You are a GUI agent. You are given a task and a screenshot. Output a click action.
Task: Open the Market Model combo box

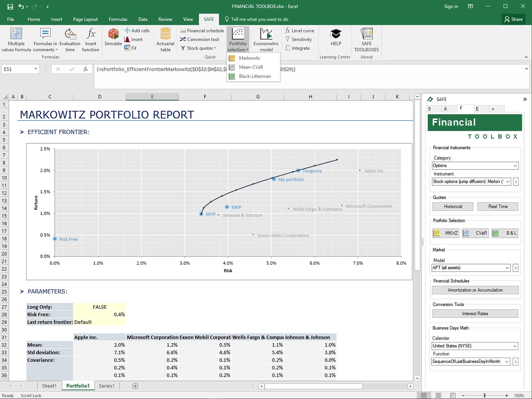click(471, 268)
